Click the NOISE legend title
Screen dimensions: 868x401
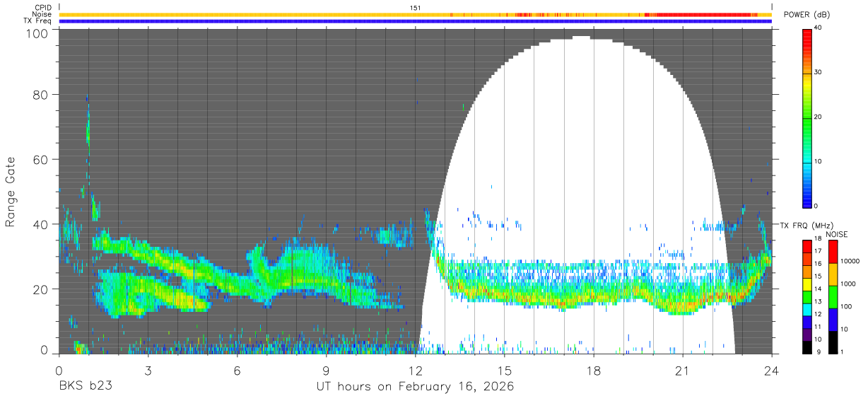pos(838,234)
